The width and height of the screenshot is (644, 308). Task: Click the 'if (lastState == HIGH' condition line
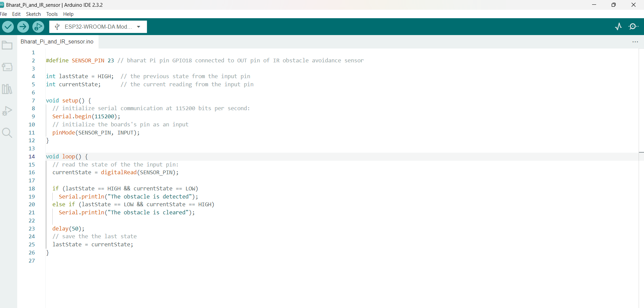pyautogui.click(x=125, y=189)
